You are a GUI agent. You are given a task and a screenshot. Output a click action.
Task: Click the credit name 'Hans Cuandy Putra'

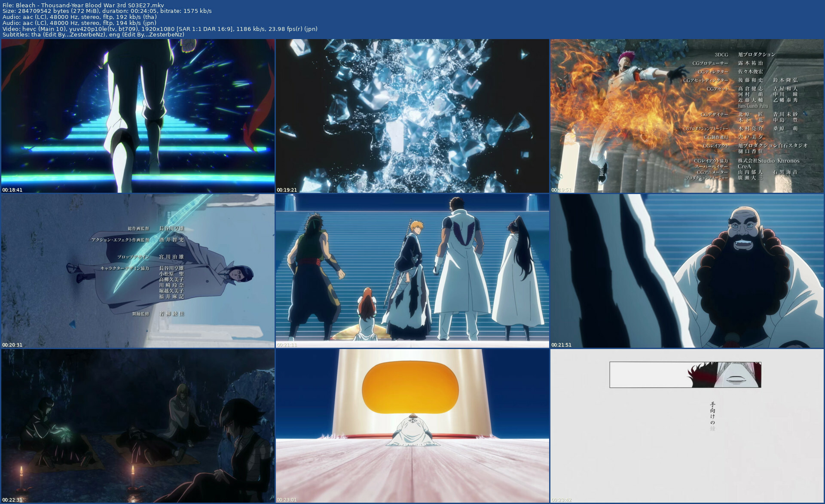point(753,106)
